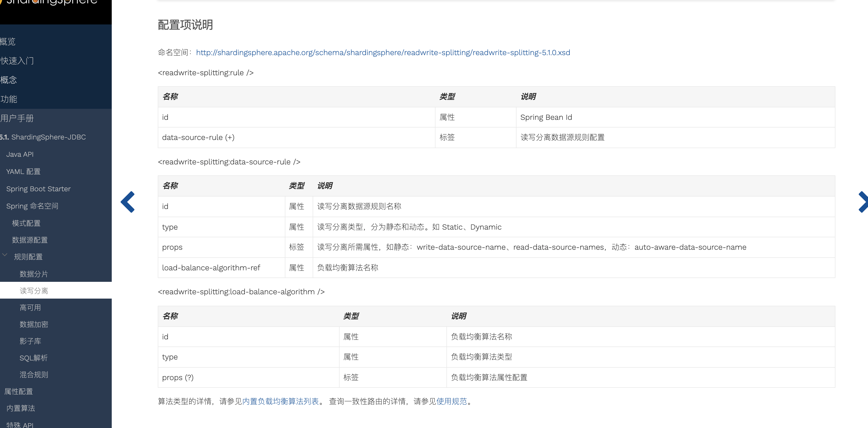Viewport: 868px width, 428px height.
Task: Collapse the 规则配置 section chevron
Action: [5, 255]
